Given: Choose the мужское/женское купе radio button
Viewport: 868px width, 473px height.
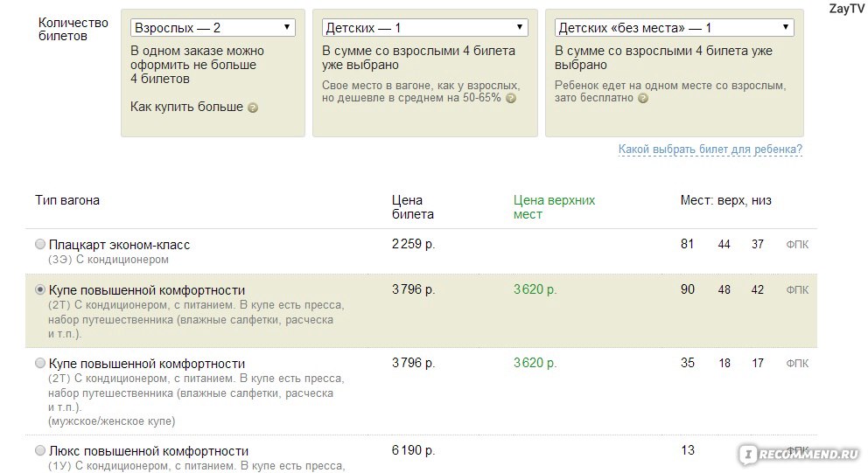Looking at the screenshot, I should pos(40,363).
